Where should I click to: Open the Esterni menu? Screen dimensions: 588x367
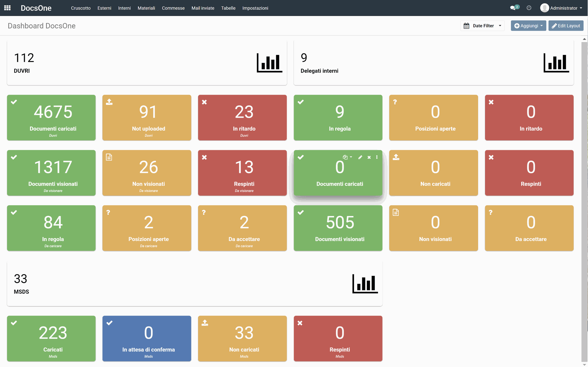pyautogui.click(x=104, y=8)
